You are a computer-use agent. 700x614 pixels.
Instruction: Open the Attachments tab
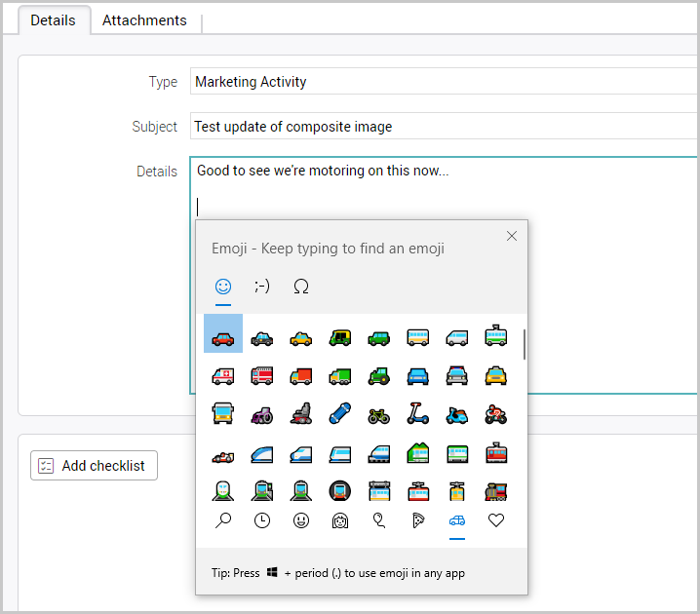(x=144, y=20)
